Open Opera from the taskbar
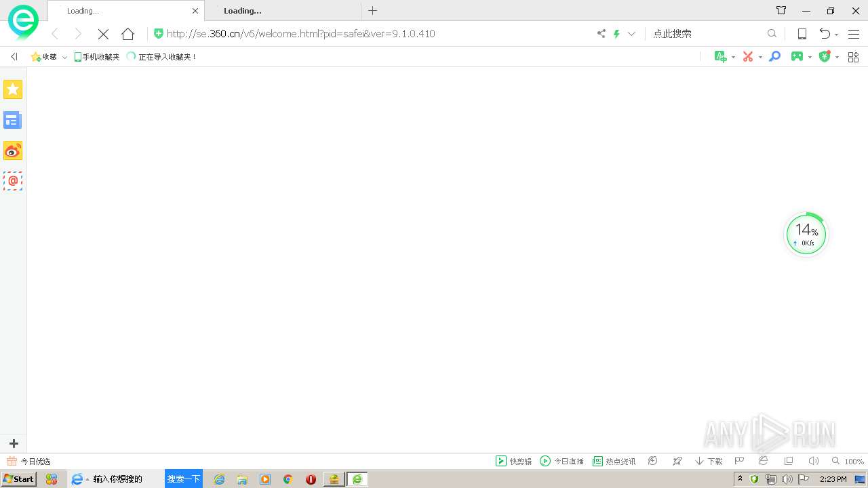Screen dimensions: 868x488 point(311,479)
